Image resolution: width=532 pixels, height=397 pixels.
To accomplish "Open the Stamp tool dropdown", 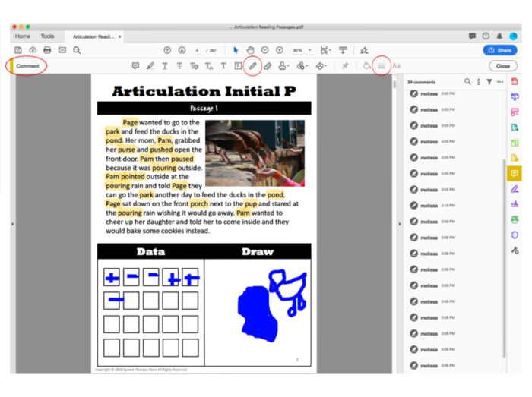I will coord(283,66).
